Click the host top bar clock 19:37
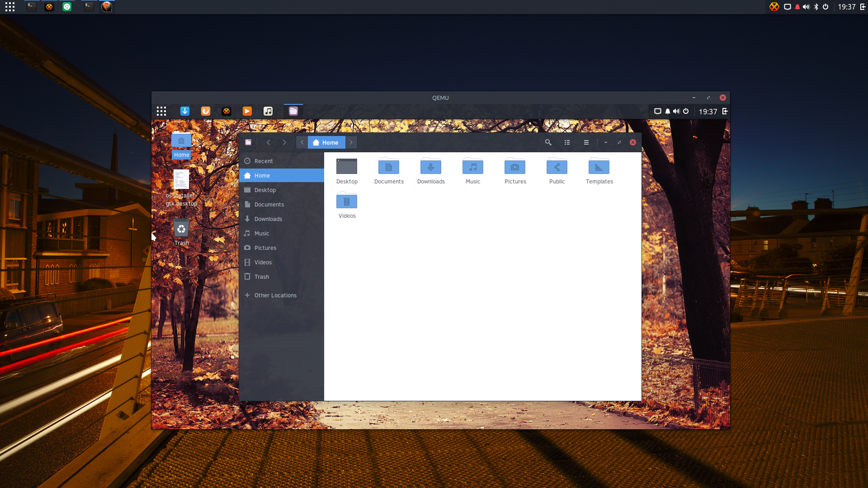868x488 pixels. pyautogui.click(x=847, y=7)
